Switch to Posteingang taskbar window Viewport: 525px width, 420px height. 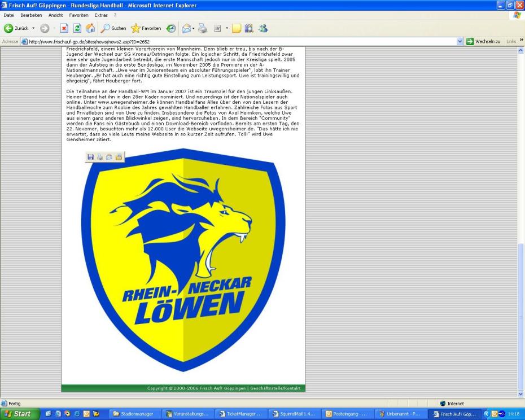point(347,414)
